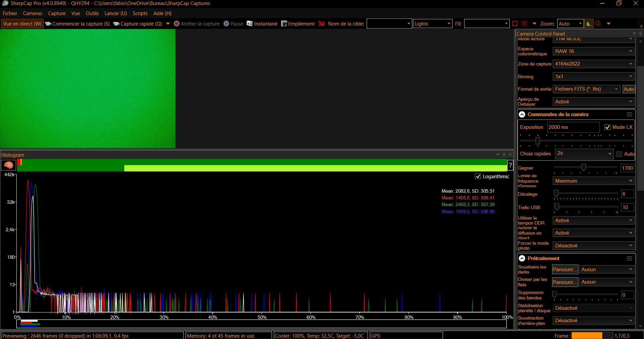Image resolution: width=644 pixels, height=339 pixels.
Task: Click the red polar alignment icon
Action: [x=322, y=24]
